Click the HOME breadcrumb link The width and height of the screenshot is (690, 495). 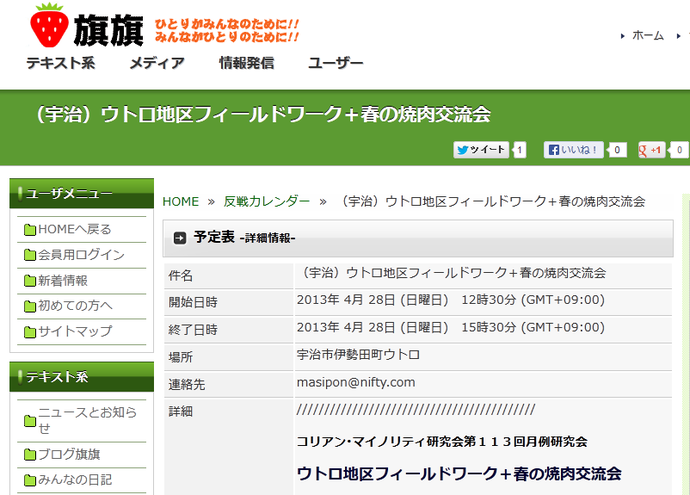(x=180, y=202)
